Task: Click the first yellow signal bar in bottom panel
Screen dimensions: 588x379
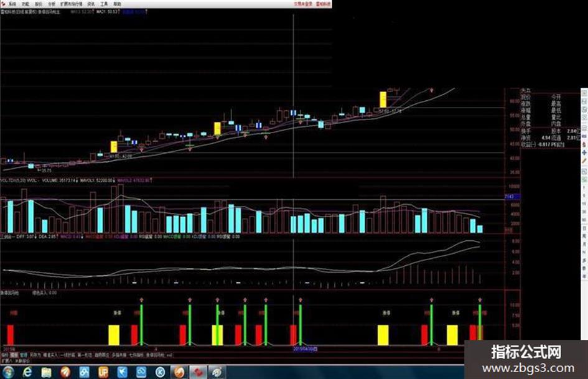Action: 114,335
